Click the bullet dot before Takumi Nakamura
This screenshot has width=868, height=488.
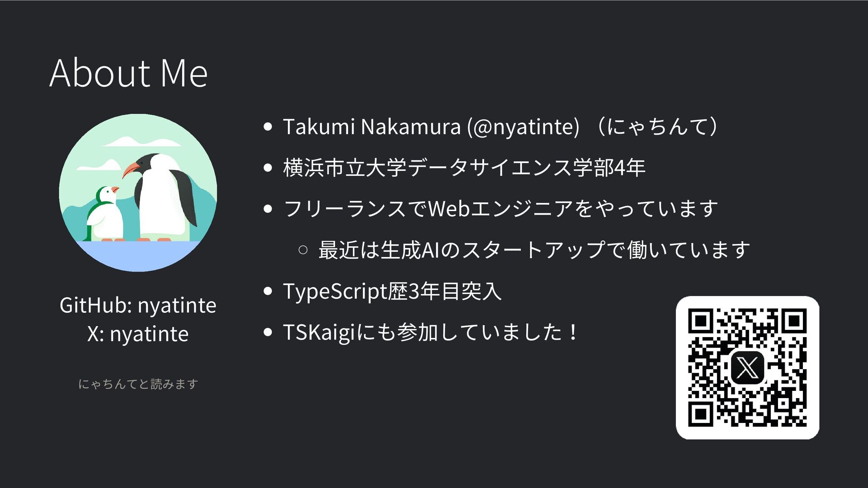[268, 127]
